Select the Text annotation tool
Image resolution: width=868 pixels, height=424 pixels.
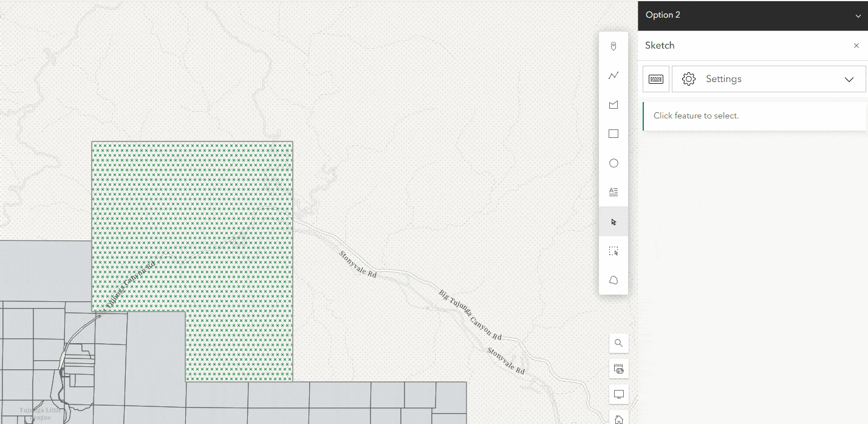(613, 191)
